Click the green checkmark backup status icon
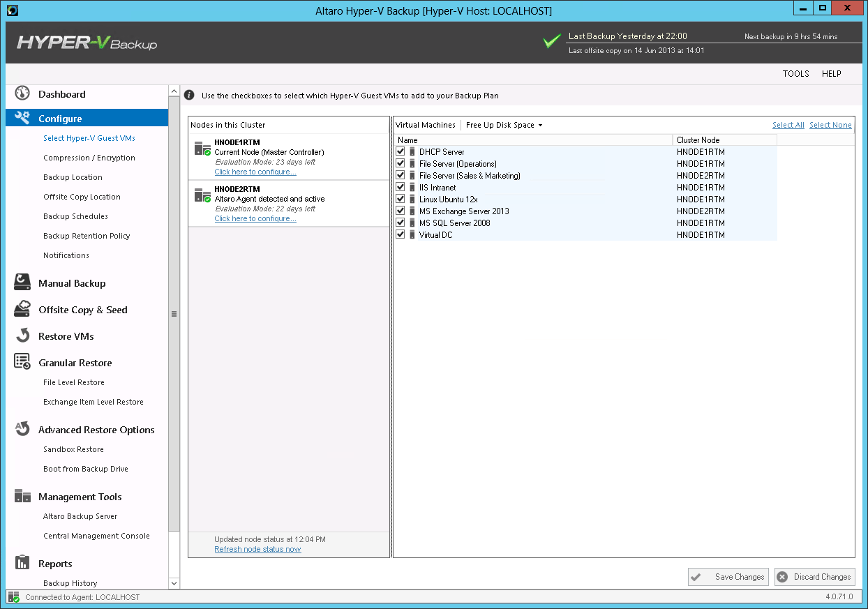 point(553,42)
